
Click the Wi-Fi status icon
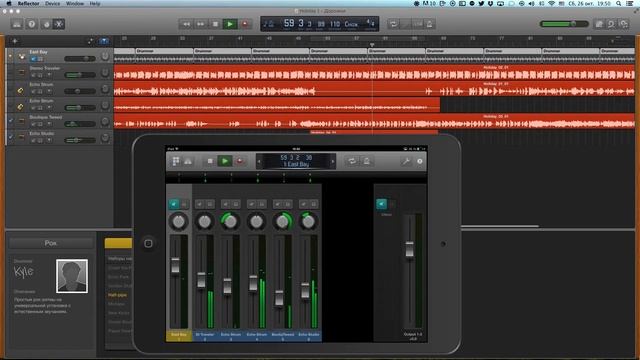551,3
